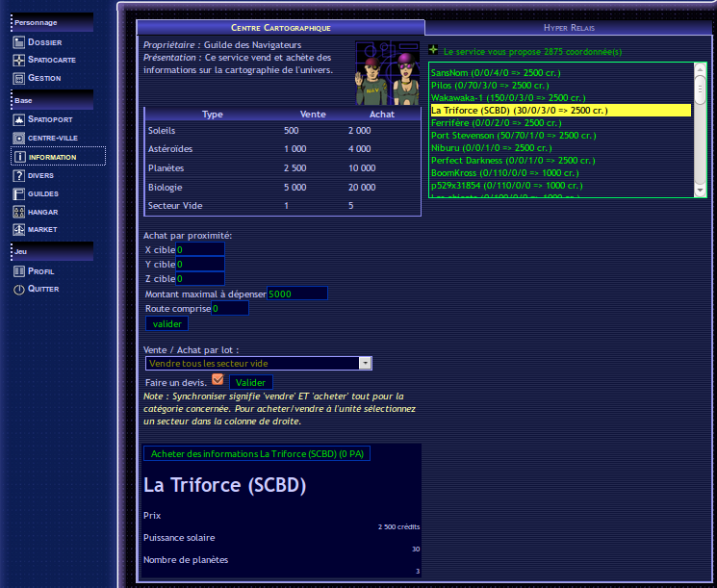Click the Market scales icon
717x588 pixels.
coord(18,230)
